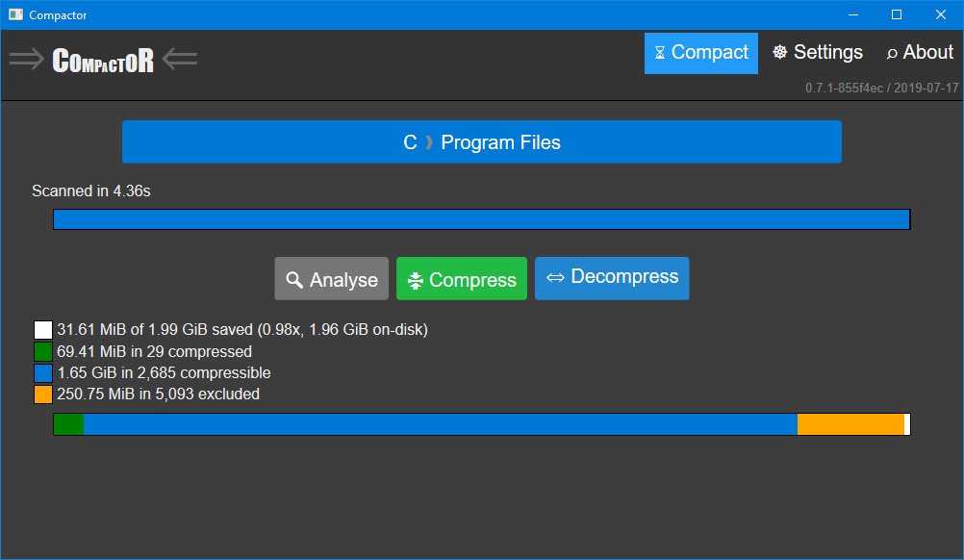Minimize the Compactor window

click(852, 14)
